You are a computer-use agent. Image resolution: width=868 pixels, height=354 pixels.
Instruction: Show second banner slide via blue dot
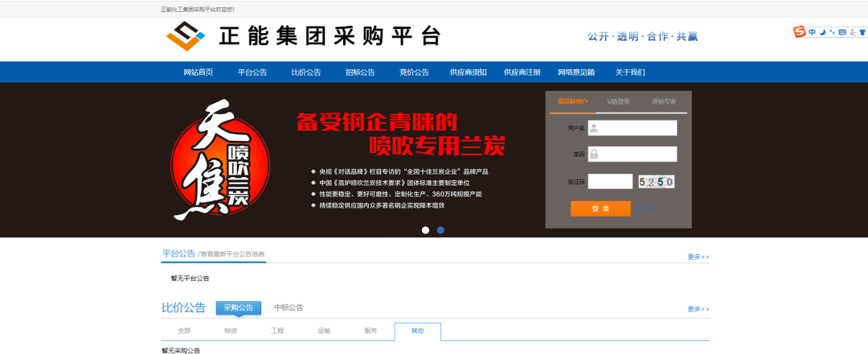tap(440, 230)
